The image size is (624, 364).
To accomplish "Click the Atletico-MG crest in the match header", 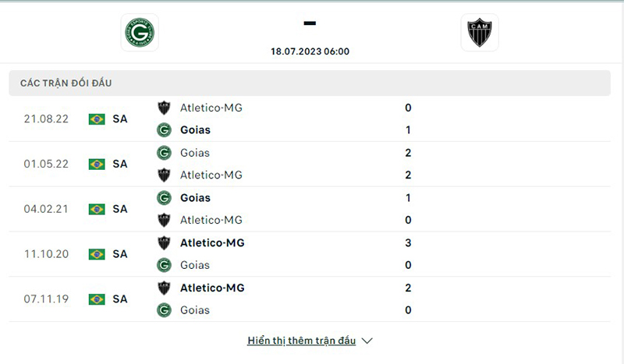I will pyautogui.click(x=479, y=33).
